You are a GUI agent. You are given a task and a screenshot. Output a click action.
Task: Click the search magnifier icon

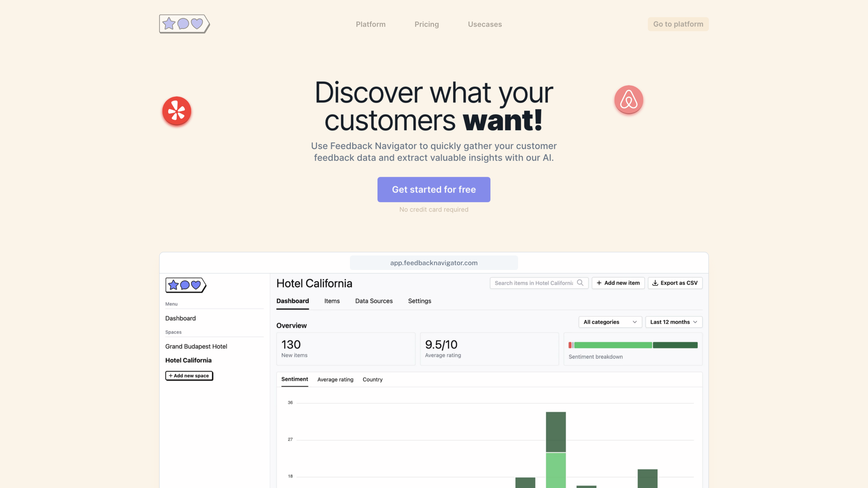(x=580, y=283)
